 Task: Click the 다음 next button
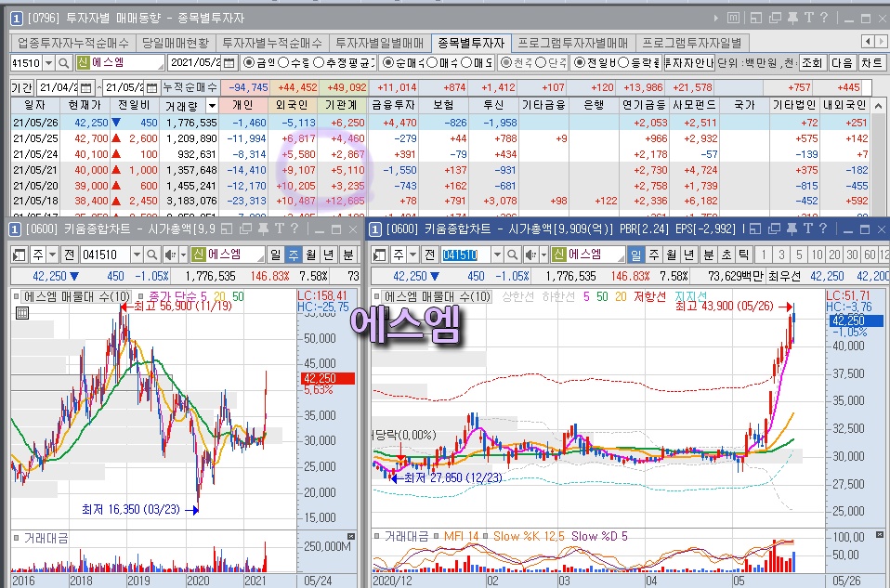click(842, 63)
